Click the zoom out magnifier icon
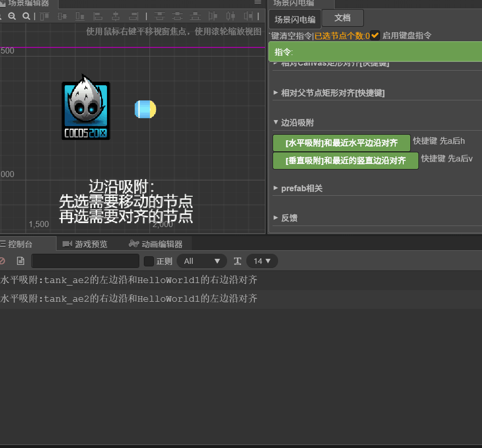482x448 pixels. (x=12, y=16)
